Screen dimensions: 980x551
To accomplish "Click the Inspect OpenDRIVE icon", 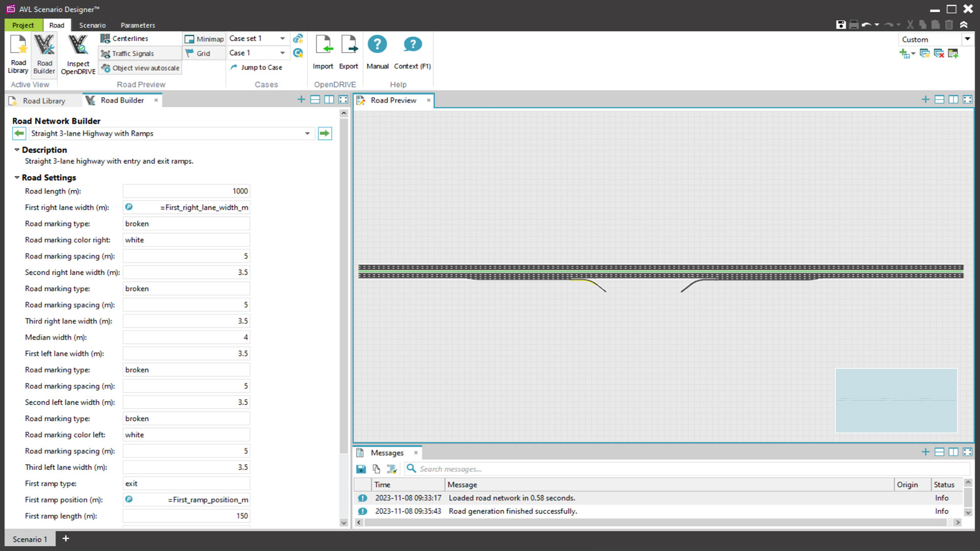I will [x=78, y=54].
